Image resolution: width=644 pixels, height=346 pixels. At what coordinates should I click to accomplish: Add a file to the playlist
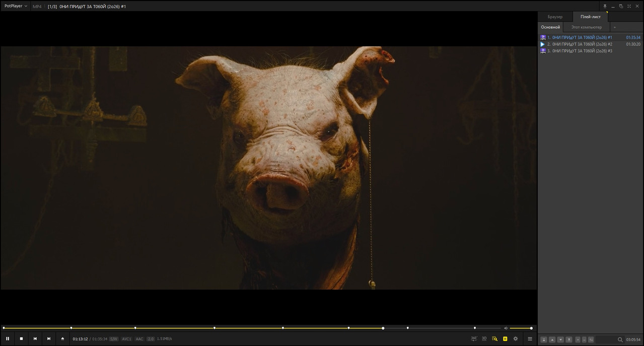click(x=578, y=339)
